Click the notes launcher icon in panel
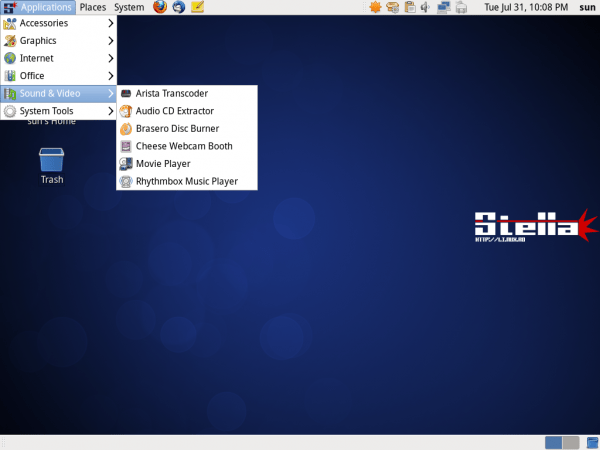The height and width of the screenshot is (450, 600). point(198,8)
